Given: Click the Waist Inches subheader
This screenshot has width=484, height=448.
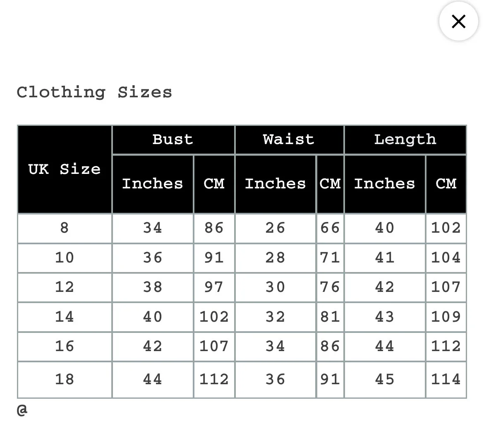Looking at the screenshot, I should tap(275, 184).
